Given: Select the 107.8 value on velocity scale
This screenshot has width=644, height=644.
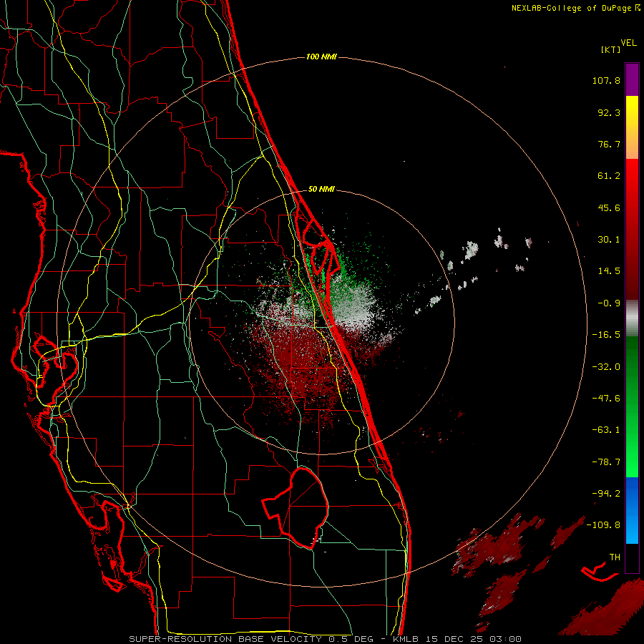Looking at the screenshot, I should (606, 80).
